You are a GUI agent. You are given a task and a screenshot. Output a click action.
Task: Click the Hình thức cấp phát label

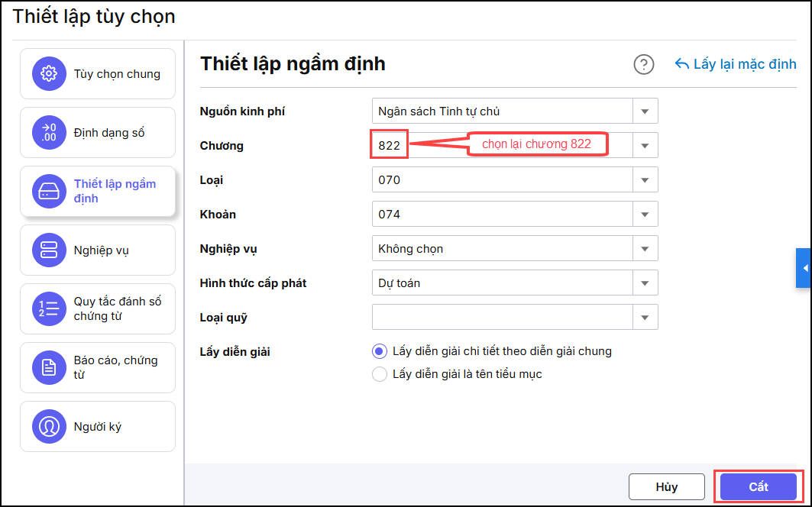254,283
